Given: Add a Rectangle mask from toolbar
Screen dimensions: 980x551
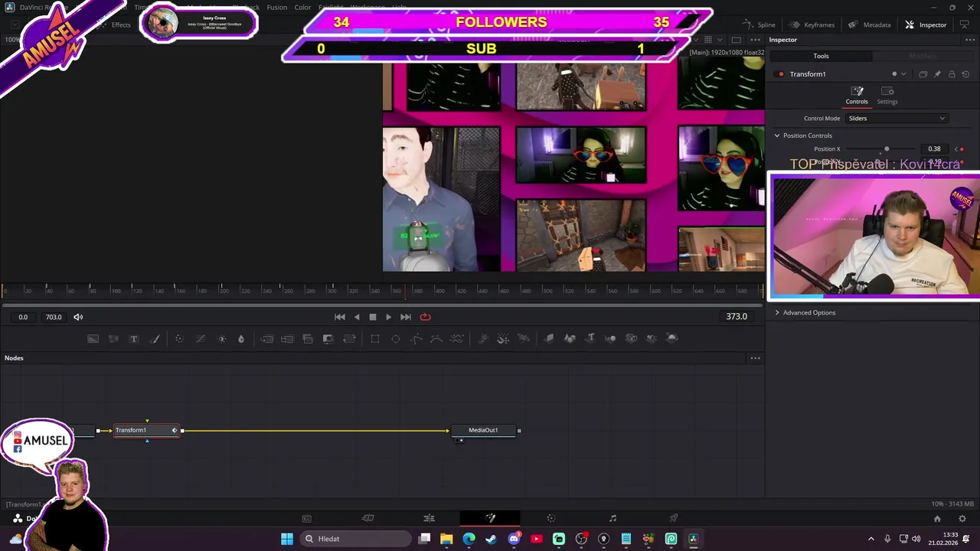Looking at the screenshot, I should pos(375,338).
